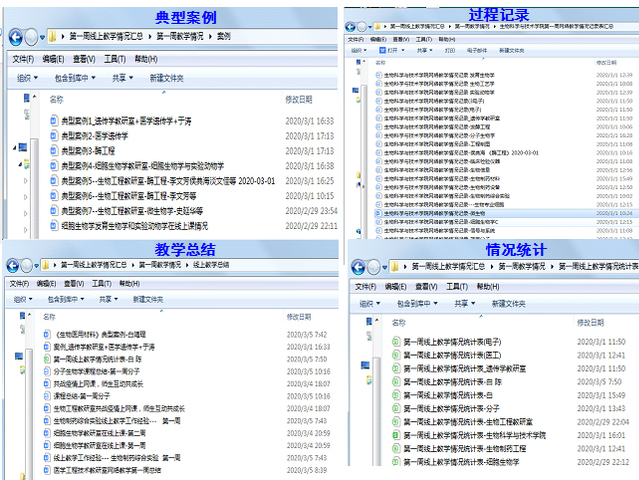The width and height of the screenshot is (639, 480).
Task: Click Forward arrow in 典型案例 window
Action: click(33, 37)
